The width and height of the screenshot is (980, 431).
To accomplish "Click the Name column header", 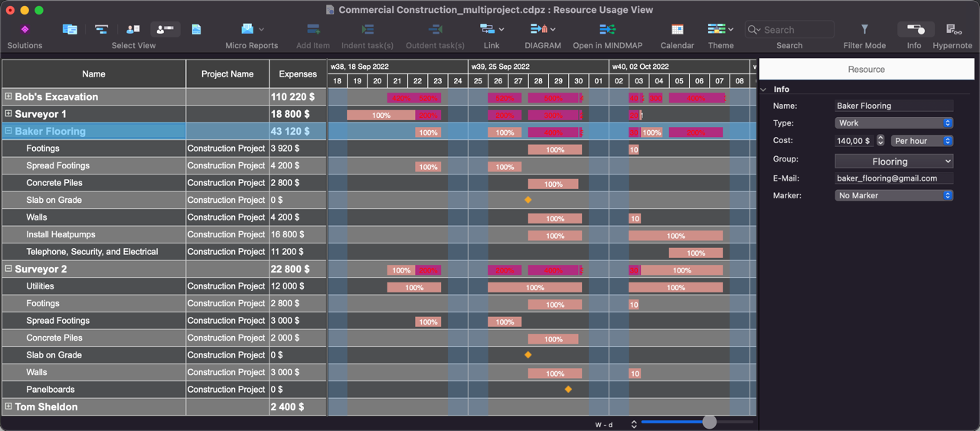I will click(93, 73).
